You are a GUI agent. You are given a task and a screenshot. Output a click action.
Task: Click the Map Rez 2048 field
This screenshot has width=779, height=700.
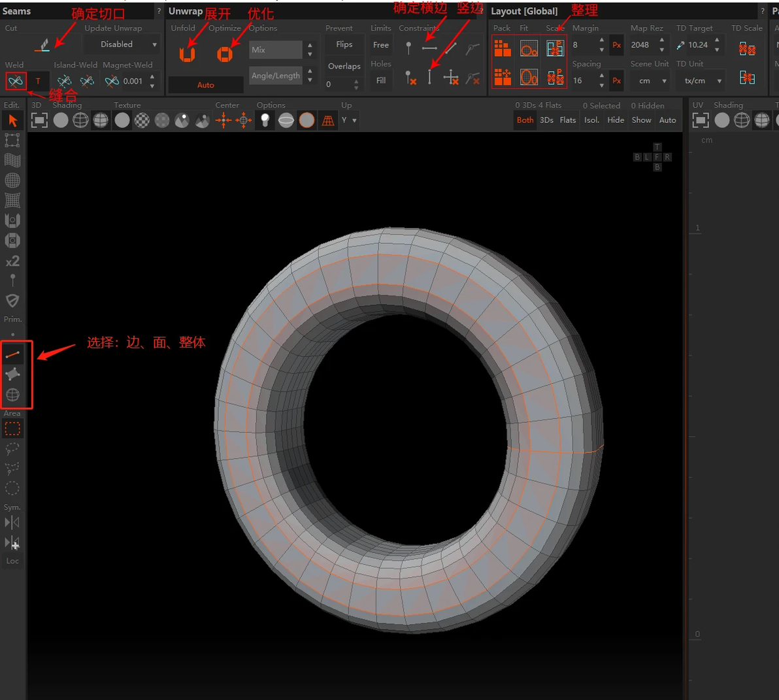pyautogui.click(x=640, y=45)
